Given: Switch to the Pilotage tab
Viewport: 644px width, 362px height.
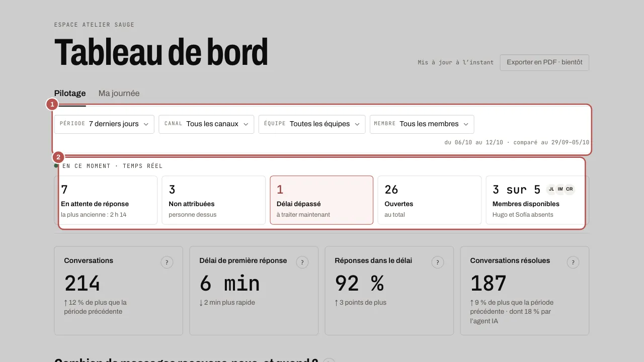Looking at the screenshot, I should pos(70,94).
